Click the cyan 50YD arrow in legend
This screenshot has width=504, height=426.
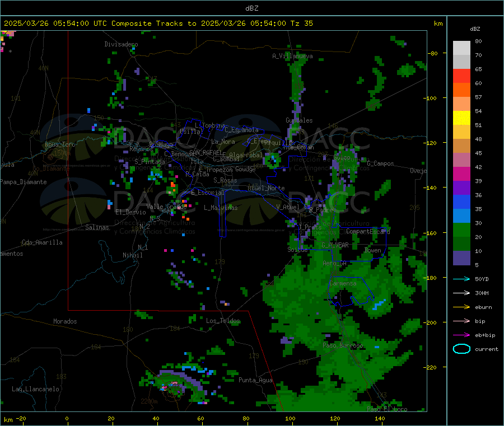[x=461, y=279]
